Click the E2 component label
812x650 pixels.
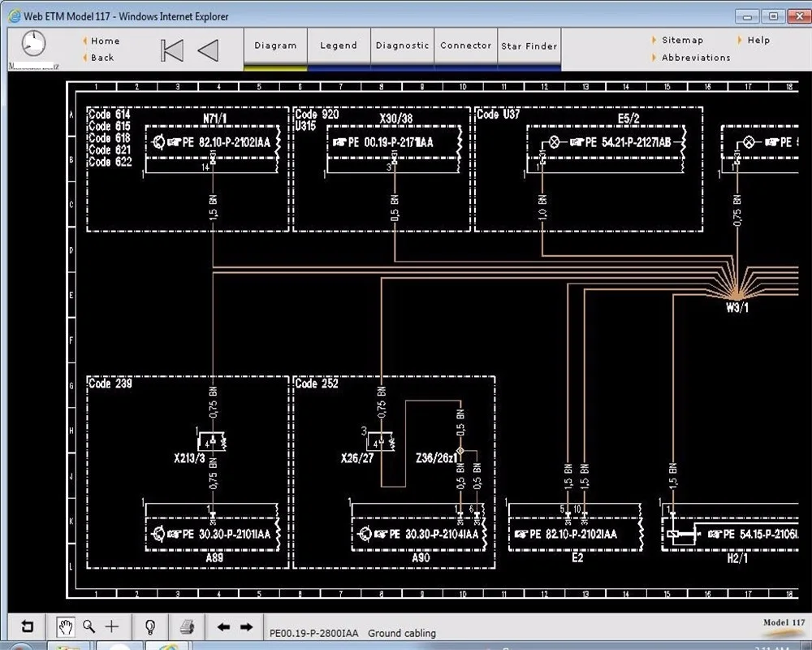pyautogui.click(x=577, y=557)
